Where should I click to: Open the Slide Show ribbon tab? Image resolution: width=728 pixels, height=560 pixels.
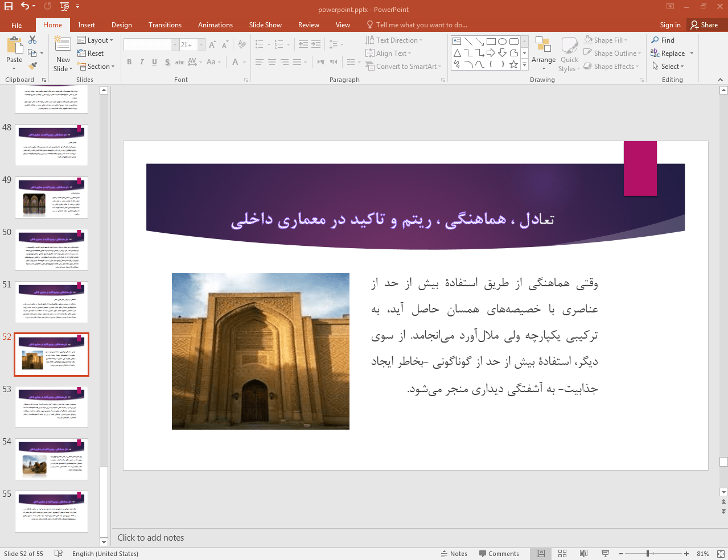pos(265,25)
